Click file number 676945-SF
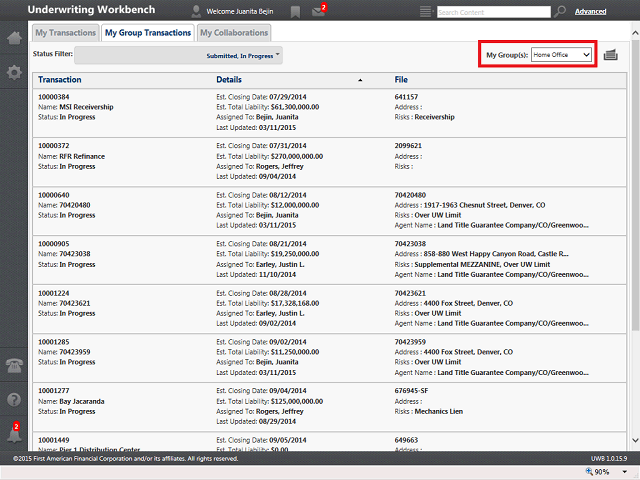640x480 pixels. tap(411, 391)
